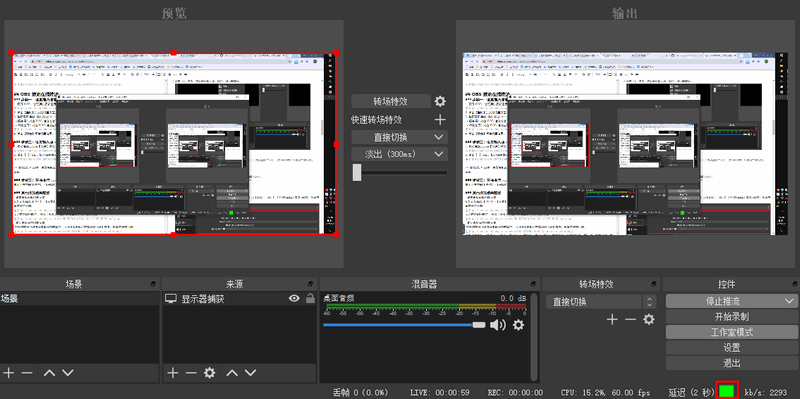Click 桌面音频 audio level meter
The image size is (800, 399).
click(x=426, y=307)
